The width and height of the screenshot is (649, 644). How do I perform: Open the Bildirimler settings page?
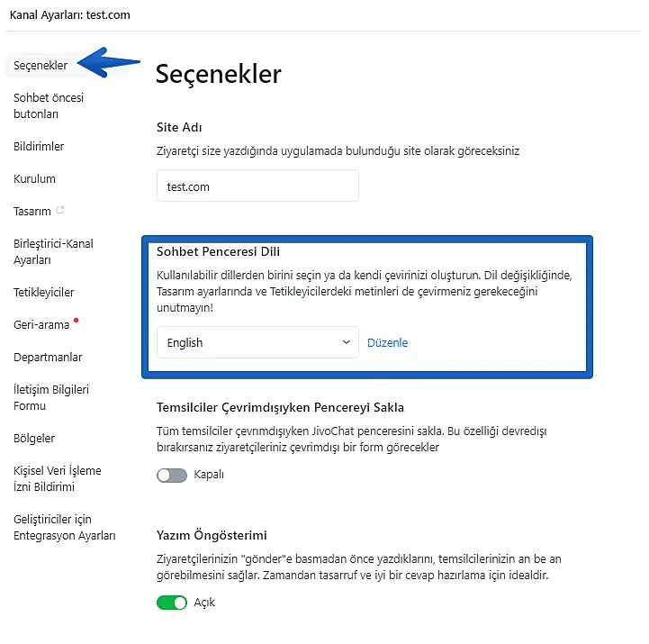39,146
